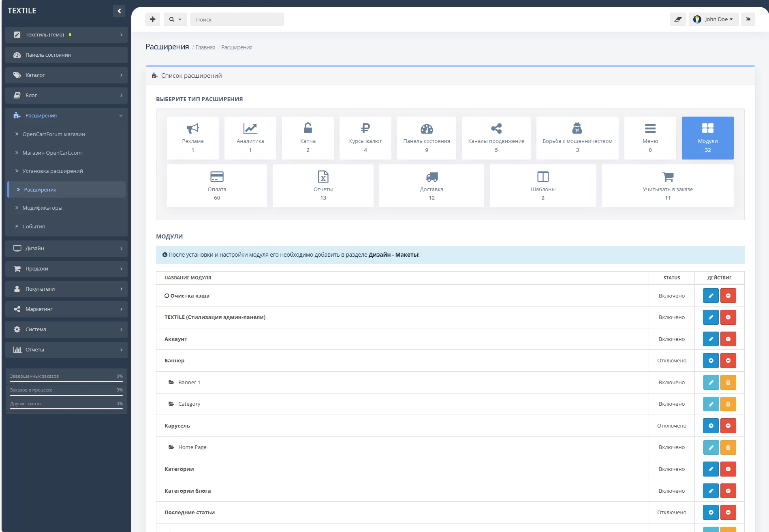769x532 pixels.
Task: Select the Капча extension type tile
Action: (308, 138)
